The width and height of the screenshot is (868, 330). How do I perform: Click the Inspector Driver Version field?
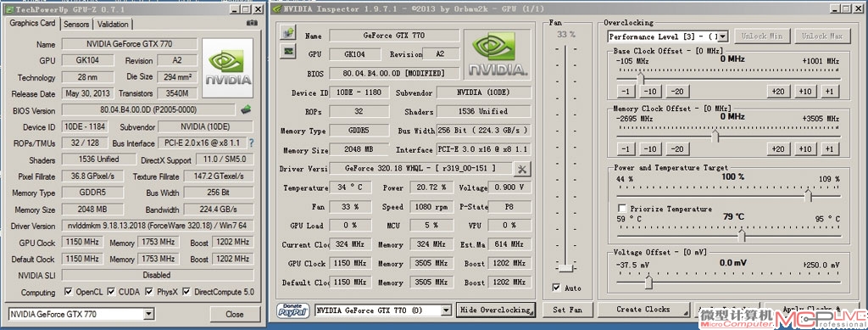(420, 168)
